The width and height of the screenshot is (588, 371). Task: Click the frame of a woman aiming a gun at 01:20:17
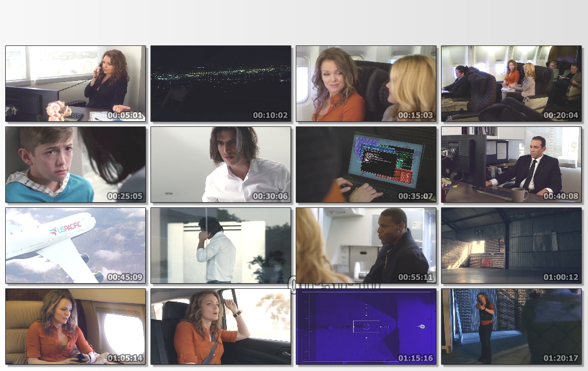(512, 326)
